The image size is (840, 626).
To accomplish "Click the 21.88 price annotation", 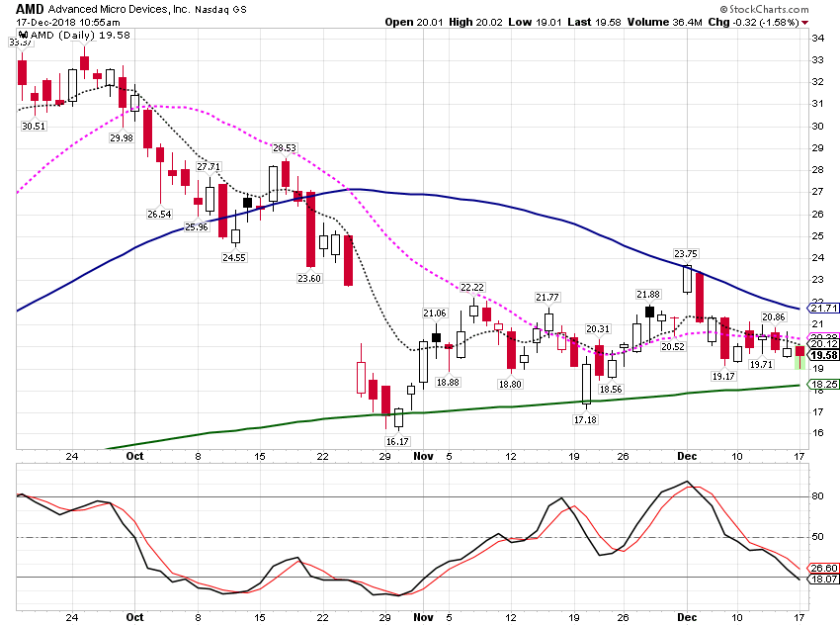I will (648, 295).
